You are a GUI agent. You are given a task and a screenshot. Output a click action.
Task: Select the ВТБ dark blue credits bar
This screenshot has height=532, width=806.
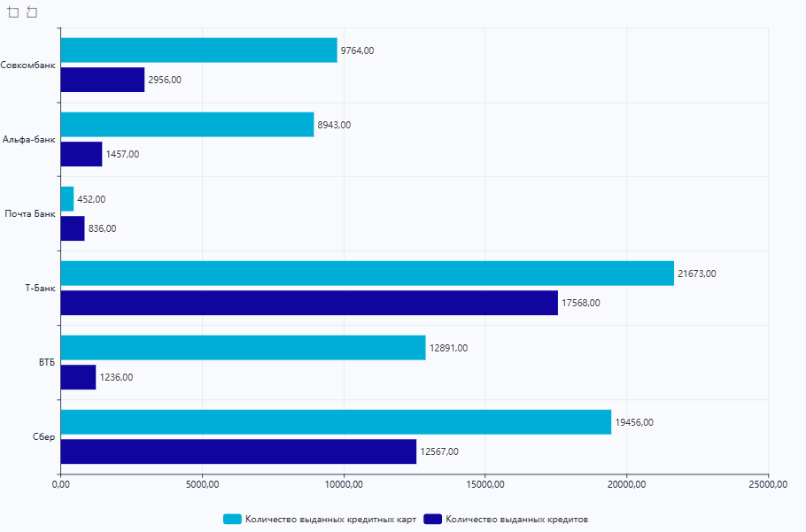(x=78, y=377)
